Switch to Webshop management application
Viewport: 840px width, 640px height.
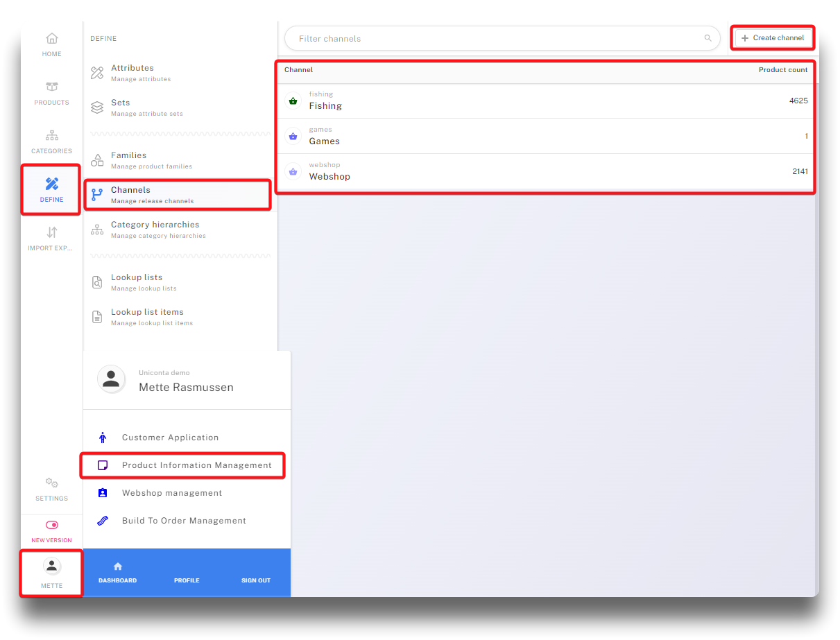coord(172,493)
